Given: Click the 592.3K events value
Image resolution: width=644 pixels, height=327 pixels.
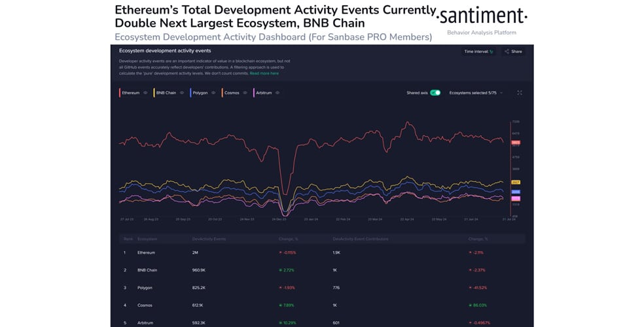Looking at the screenshot, I should pyautogui.click(x=198, y=323).
